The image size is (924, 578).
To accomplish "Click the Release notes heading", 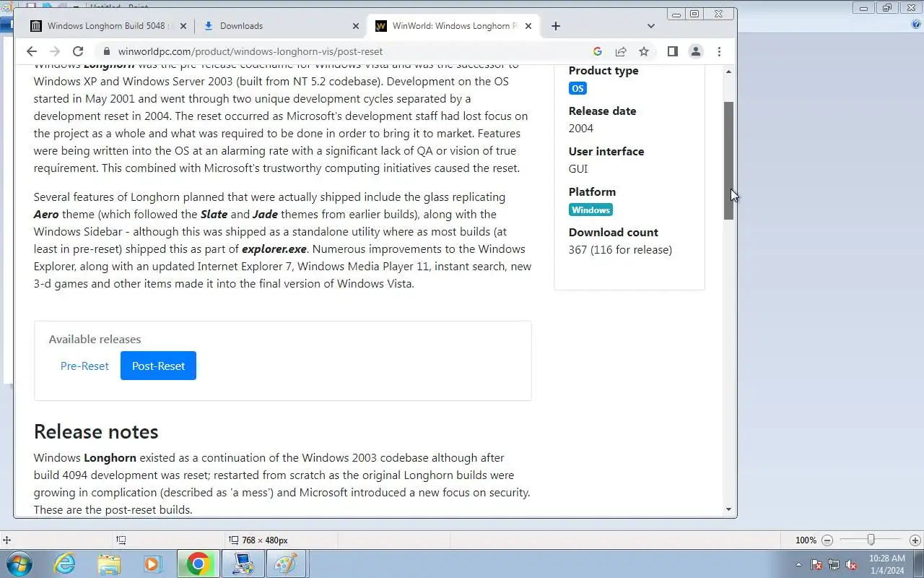I will tap(96, 431).
